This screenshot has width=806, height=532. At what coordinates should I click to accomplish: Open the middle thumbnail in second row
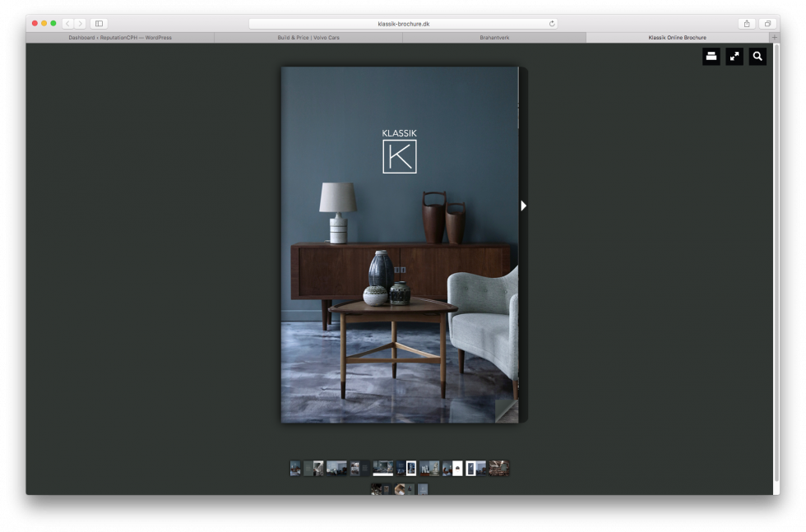(405, 489)
